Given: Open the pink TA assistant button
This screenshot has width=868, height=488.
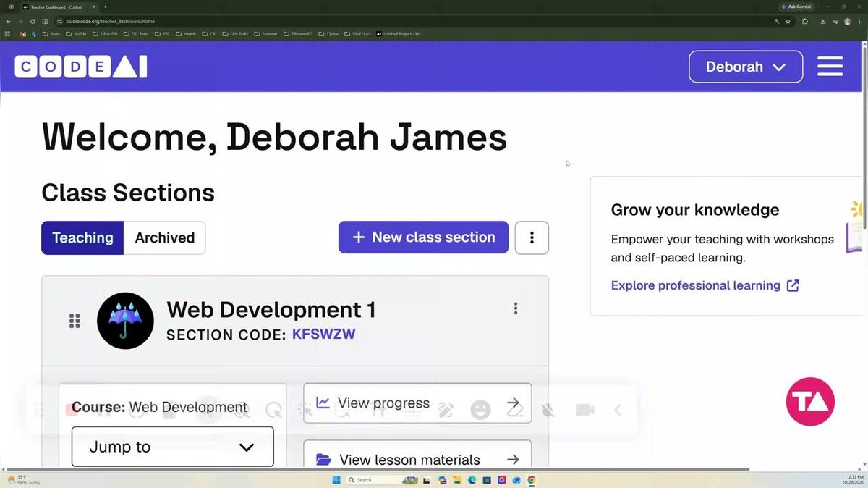Looking at the screenshot, I should [x=810, y=402].
